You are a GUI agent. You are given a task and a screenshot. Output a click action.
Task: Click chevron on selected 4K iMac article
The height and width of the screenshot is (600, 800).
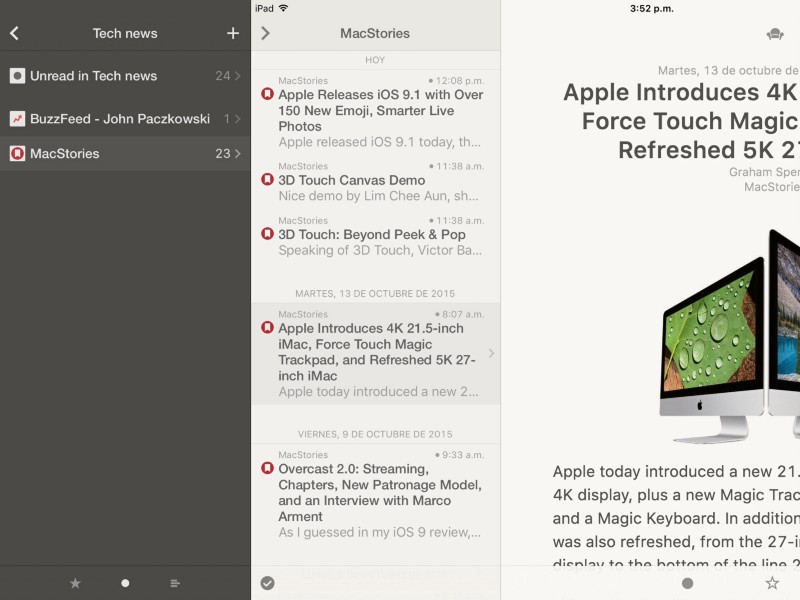491,353
